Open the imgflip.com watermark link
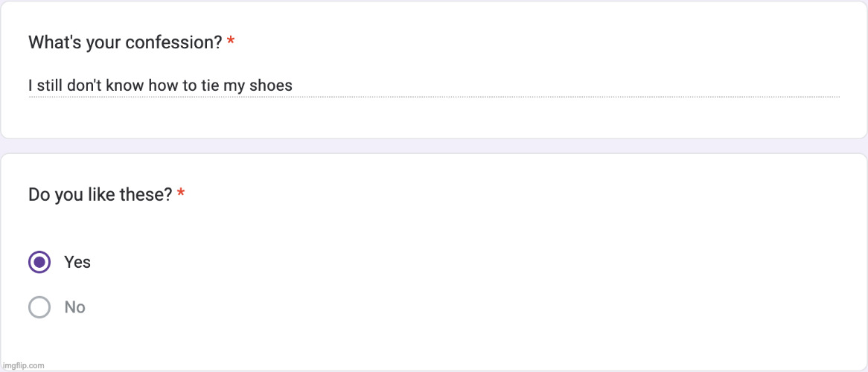 point(24,365)
